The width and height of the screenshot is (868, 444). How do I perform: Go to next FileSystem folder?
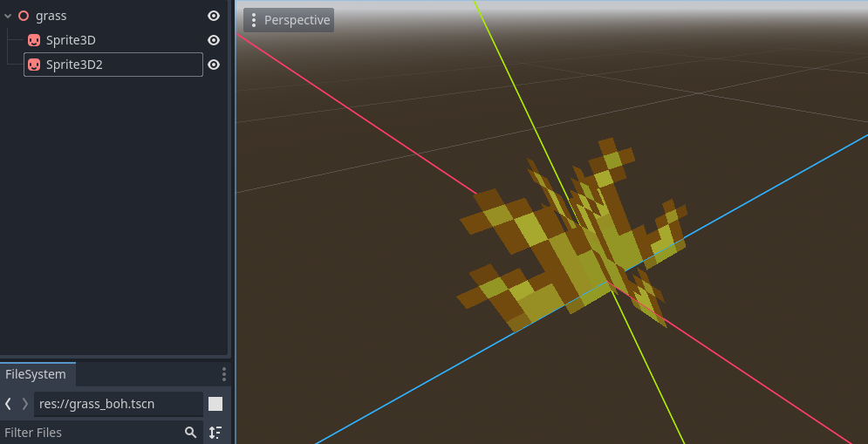click(x=25, y=404)
